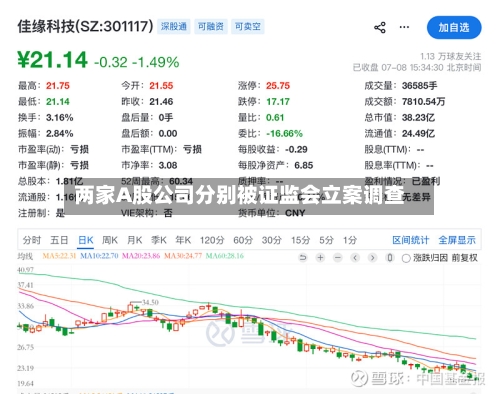Click the 最高 value 21.75
Image resolution: width=500 pixels, height=394 pixels.
click(x=58, y=86)
